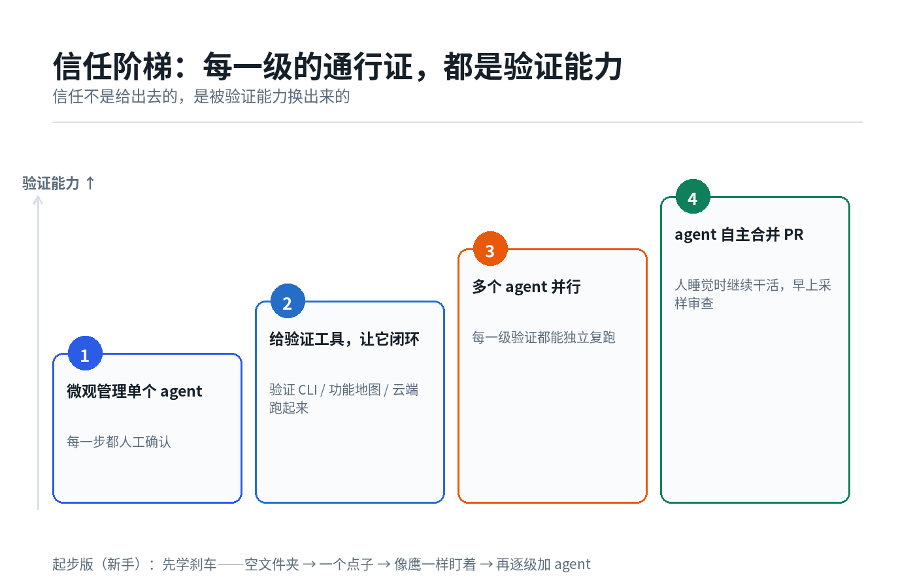Click the description "人睡觉时继续干活，早上采样审查"
The height and width of the screenshot is (588, 915).
753,294
